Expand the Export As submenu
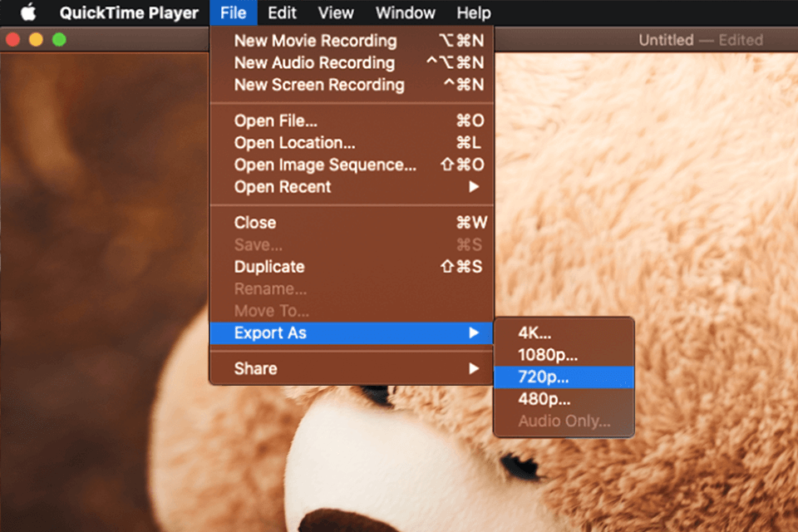Image resolution: width=798 pixels, height=532 pixels. click(x=352, y=333)
